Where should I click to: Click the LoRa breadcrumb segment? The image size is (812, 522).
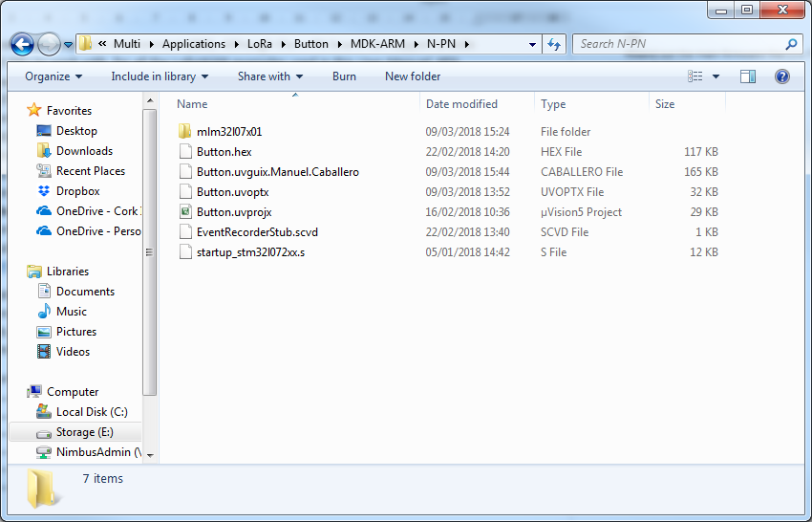[260, 45]
